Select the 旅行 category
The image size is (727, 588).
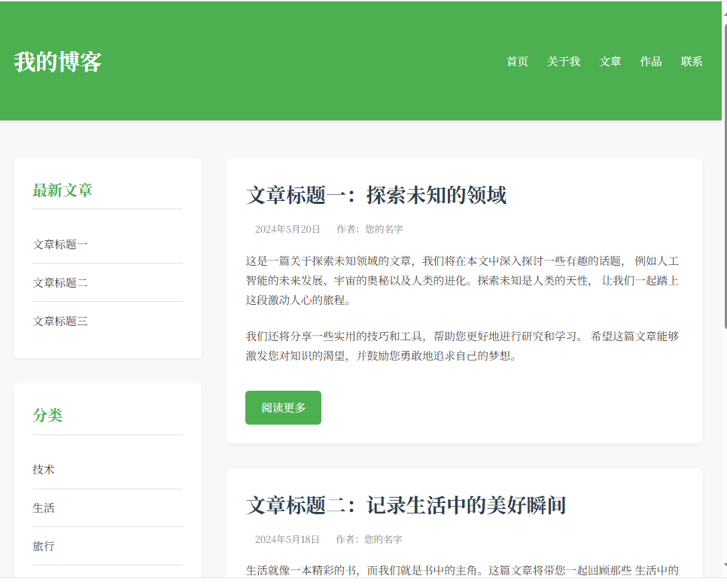point(44,547)
